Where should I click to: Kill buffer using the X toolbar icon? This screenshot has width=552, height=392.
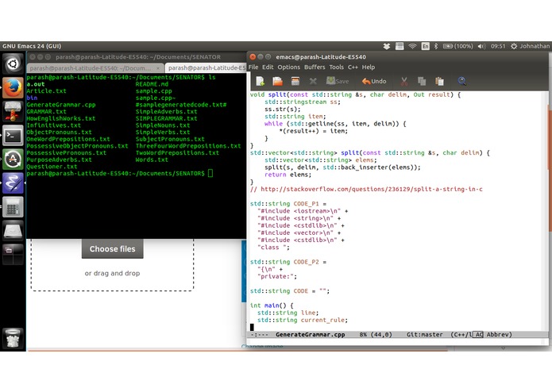313,82
